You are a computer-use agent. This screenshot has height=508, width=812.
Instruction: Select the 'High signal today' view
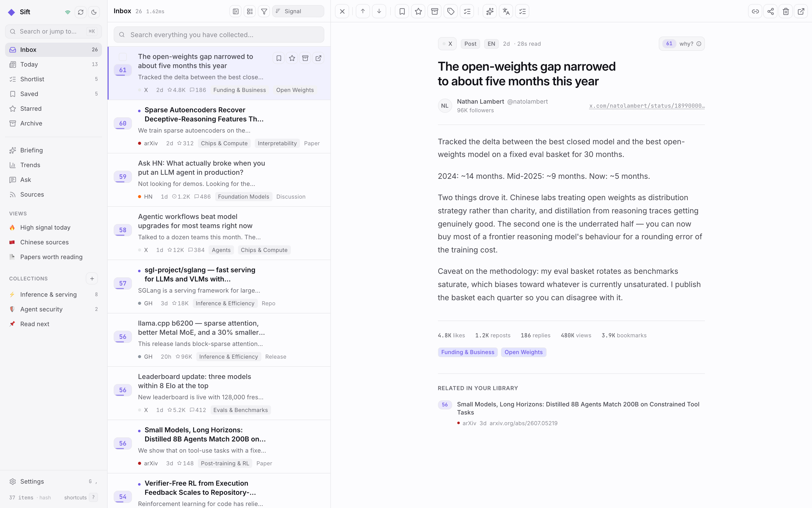coord(53,228)
